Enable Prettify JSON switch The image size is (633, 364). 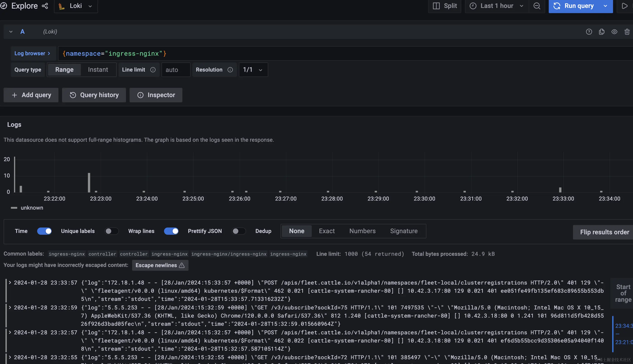(x=239, y=231)
